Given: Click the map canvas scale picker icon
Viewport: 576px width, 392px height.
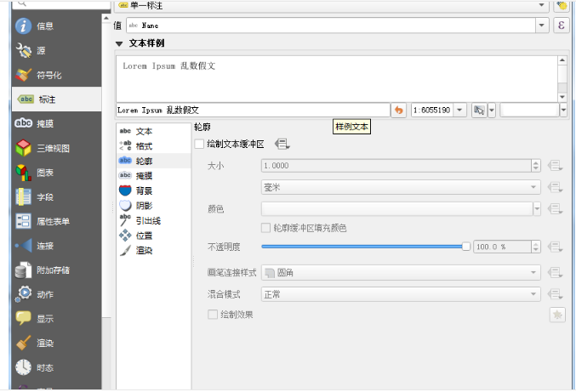Looking at the screenshot, I should (479, 110).
